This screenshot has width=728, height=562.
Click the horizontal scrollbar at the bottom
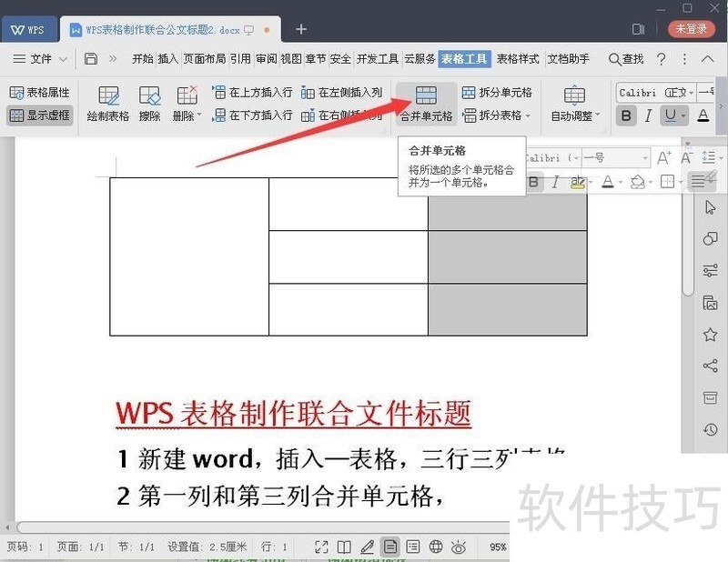click(262, 527)
